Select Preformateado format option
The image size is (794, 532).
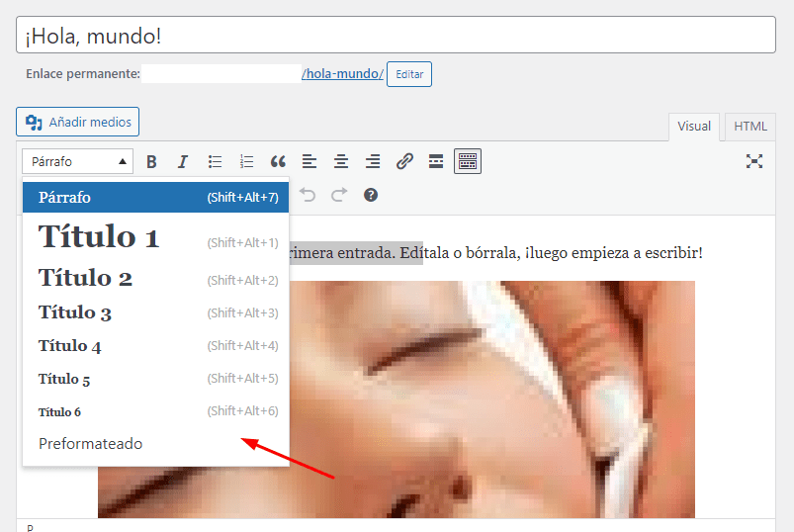[x=155, y=444]
